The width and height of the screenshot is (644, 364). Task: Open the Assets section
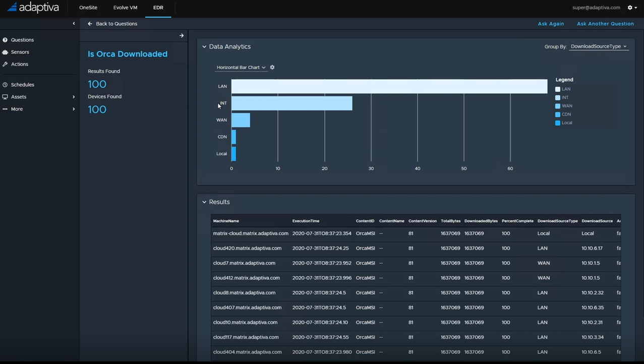click(x=19, y=96)
